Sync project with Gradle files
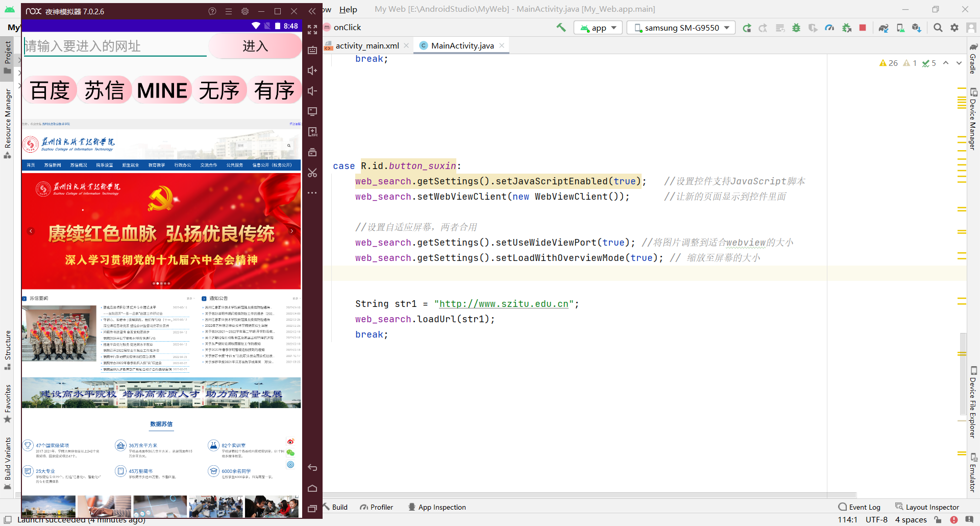Image resolution: width=980 pixels, height=526 pixels. click(x=883, y=28)
